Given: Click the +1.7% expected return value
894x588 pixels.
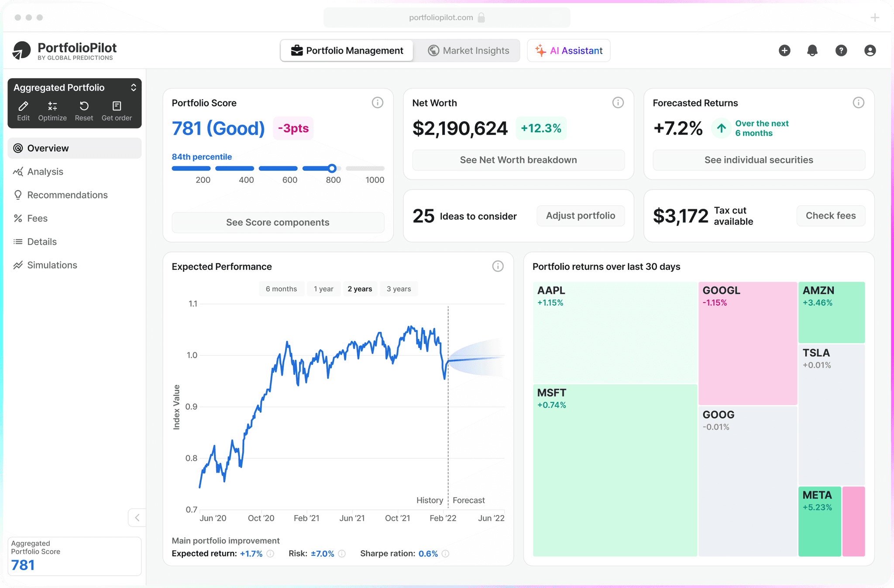Looking at the screenshot, I should 251,554.
